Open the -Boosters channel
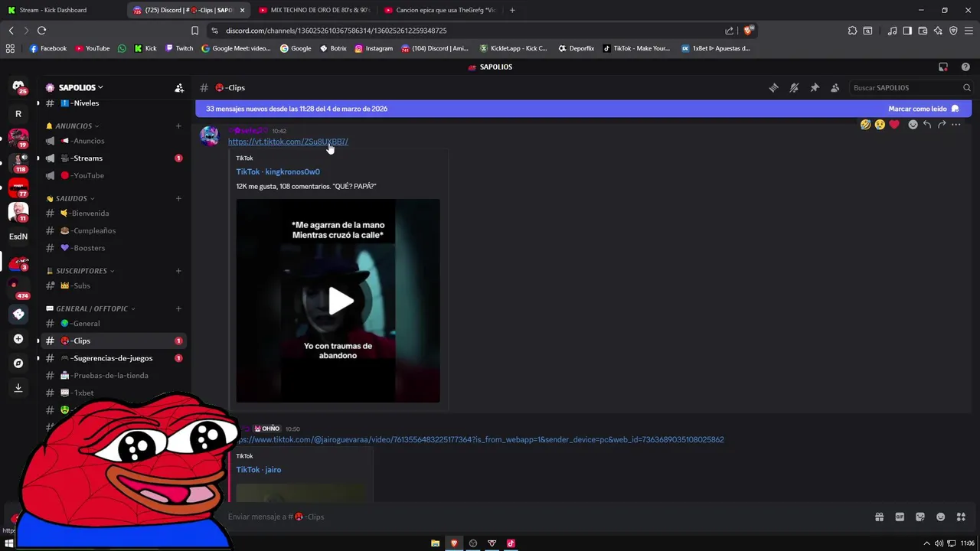Image resolution: width=980 pixels, height=551 pixels. tap(113, 248)
